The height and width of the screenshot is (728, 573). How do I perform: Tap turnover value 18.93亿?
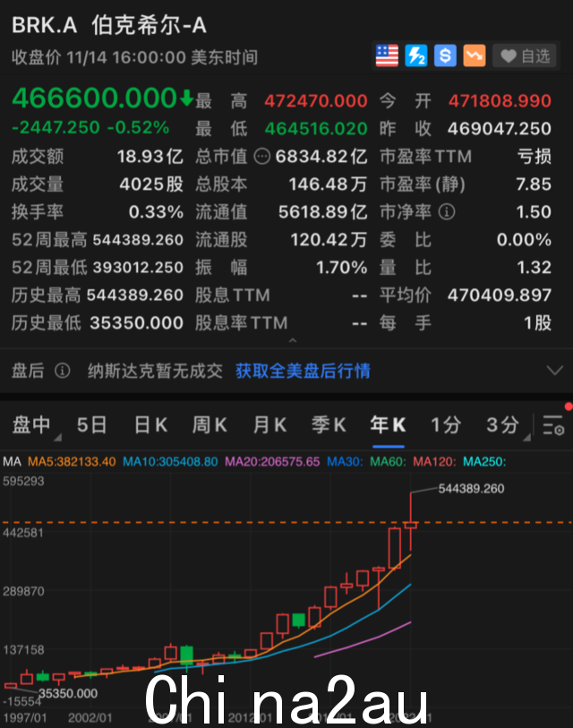point(150,157)
